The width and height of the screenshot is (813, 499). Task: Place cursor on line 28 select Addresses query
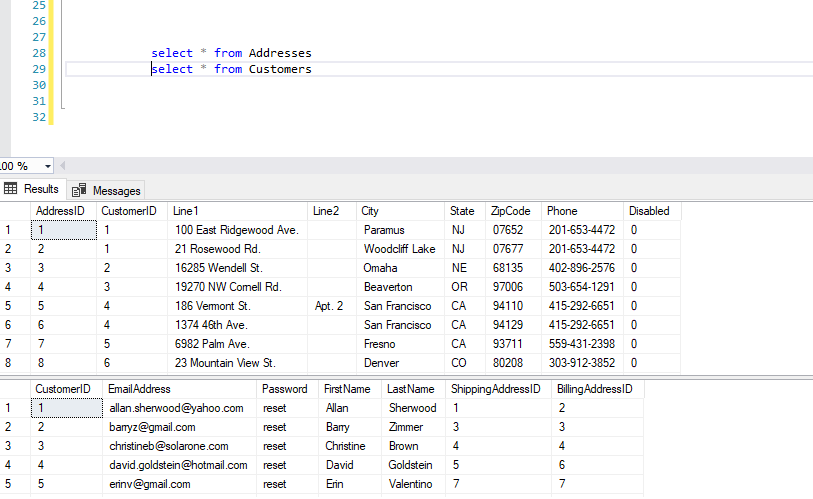(x=231, y=53)
